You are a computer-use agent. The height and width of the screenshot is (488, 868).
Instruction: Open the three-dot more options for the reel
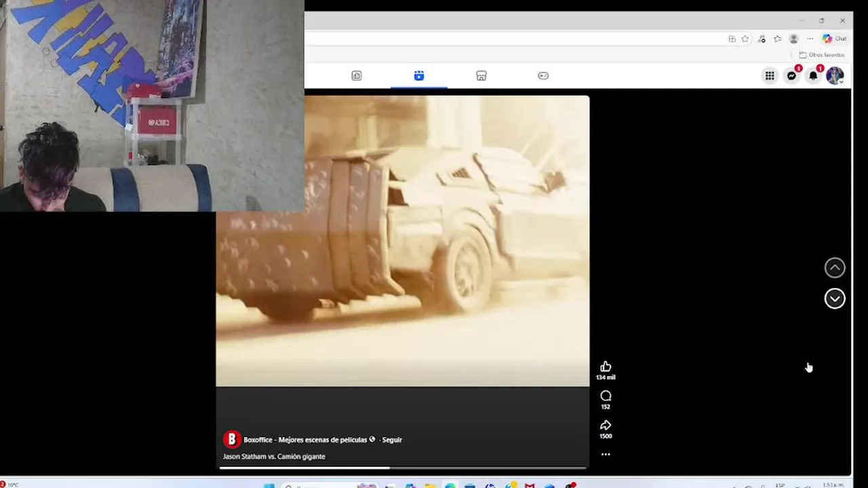click(606, 455)
